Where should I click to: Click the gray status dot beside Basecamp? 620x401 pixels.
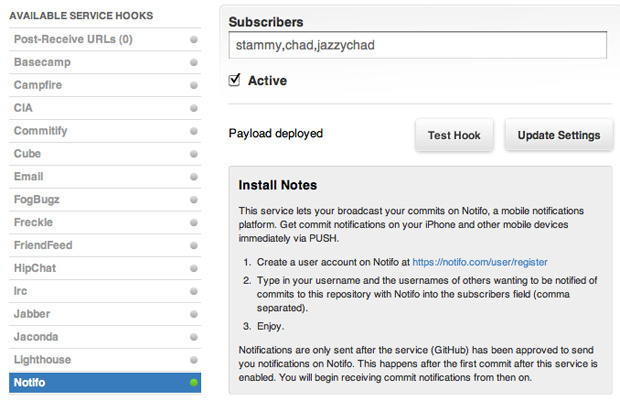click(194, 62)
